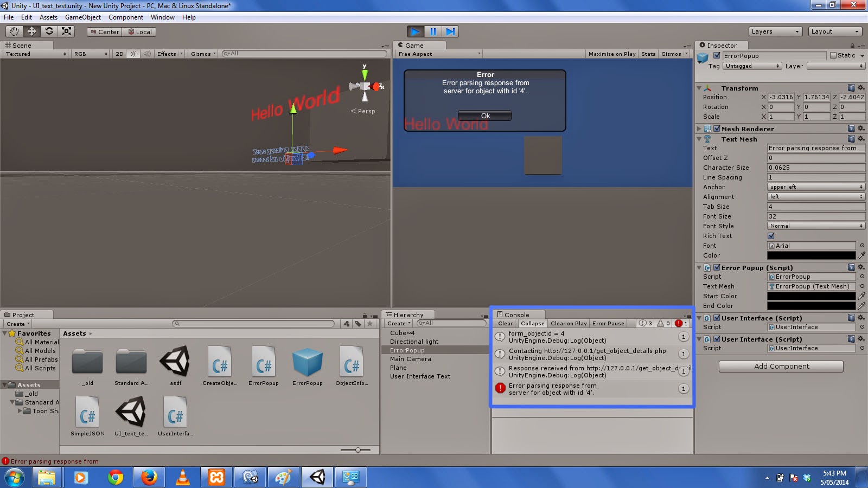868x488 pixels.
Task: Select the Move tool in the toolbar
Action: 31,31
